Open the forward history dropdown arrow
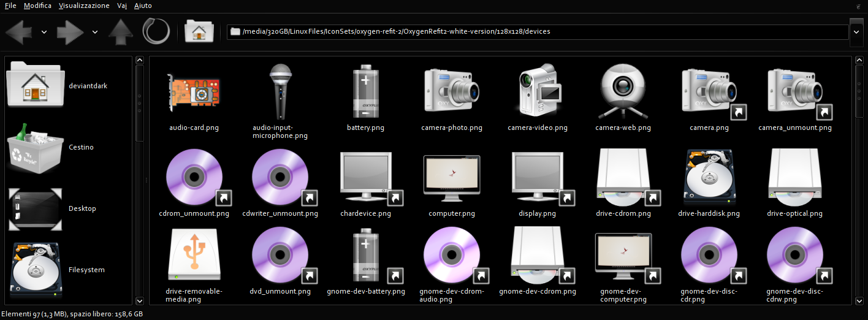This screenshot has height=320, width=868. point(95,32)
